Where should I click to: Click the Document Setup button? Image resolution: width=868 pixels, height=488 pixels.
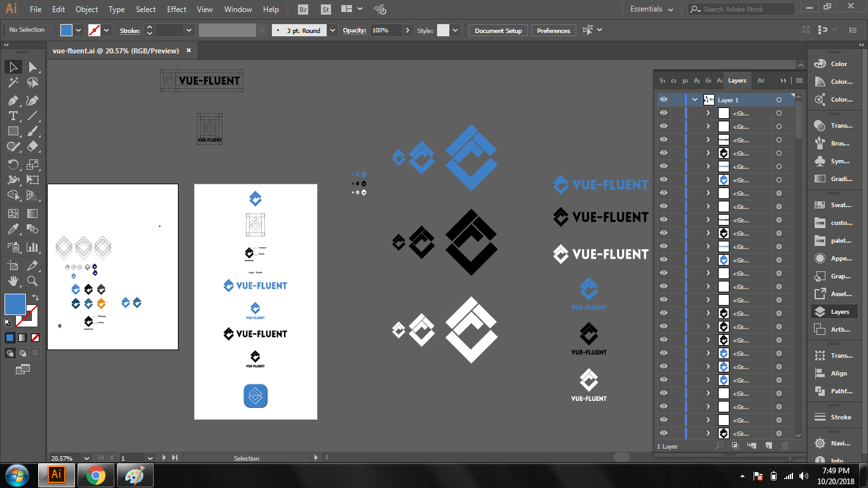coord(498,30)
